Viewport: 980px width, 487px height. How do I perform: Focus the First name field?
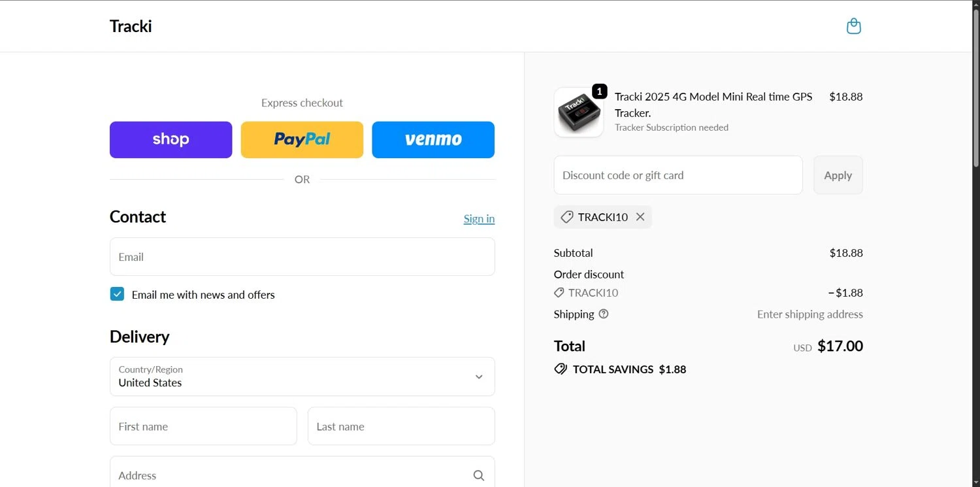(203, 426)
